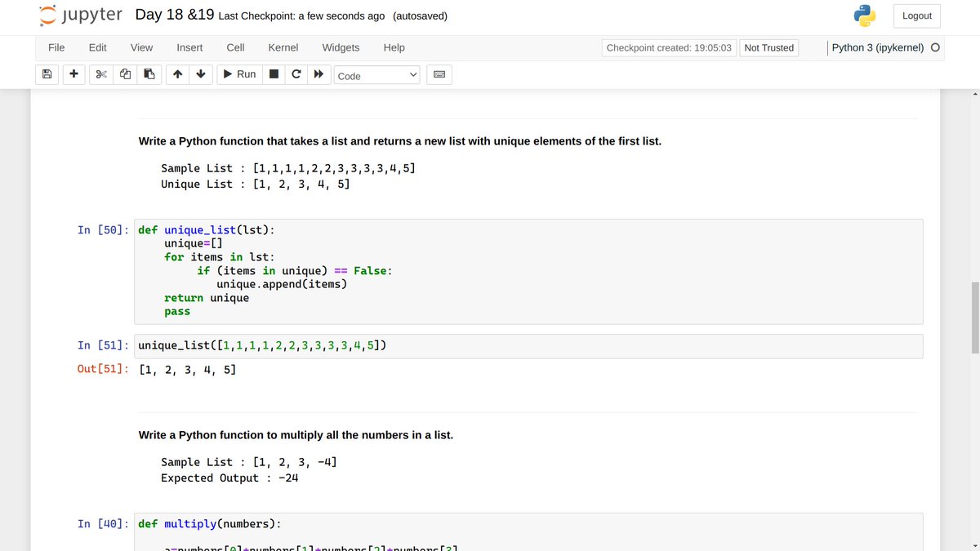
Task: Click inside the unique_list function code cell
Action: pyautogui.click(x=530, y=271)
